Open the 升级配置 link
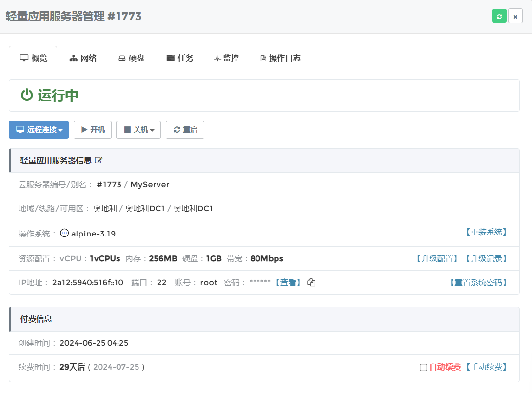The width and height of the screenshot is (532, 393). coord(436,259)
